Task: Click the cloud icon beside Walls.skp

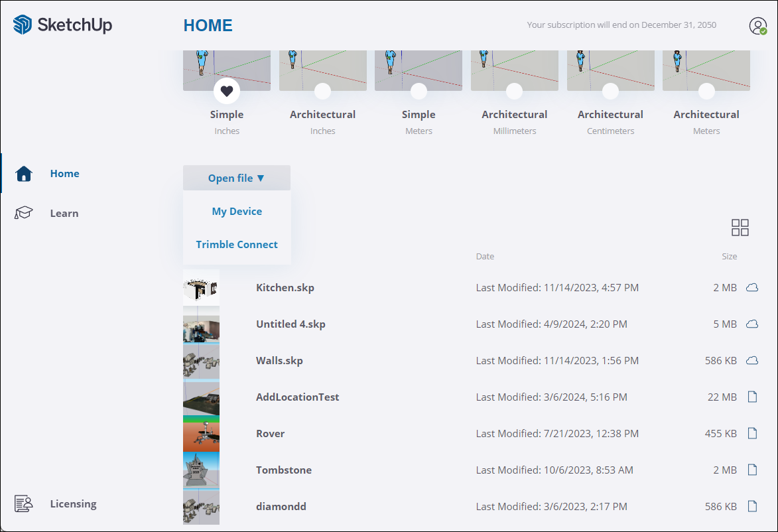Action: tap(752, 361)
